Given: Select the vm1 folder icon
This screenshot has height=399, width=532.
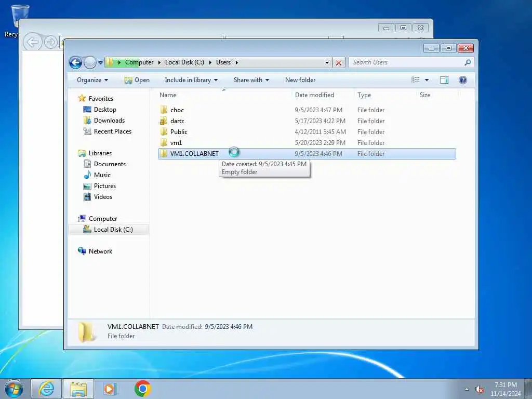Looking at the screenshot, I should tap(164, 142).
